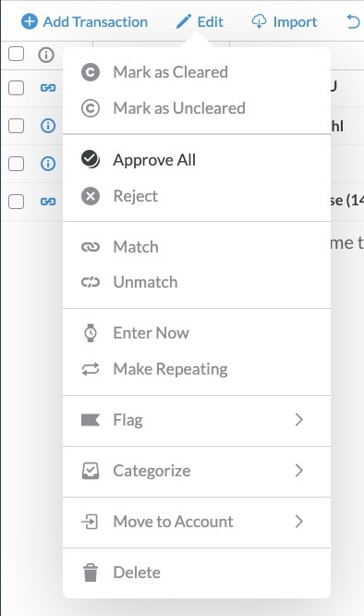The width and height of the screenshot is (364, 616).
Task: Expand the Move to Account submenu
Action: 197,522
